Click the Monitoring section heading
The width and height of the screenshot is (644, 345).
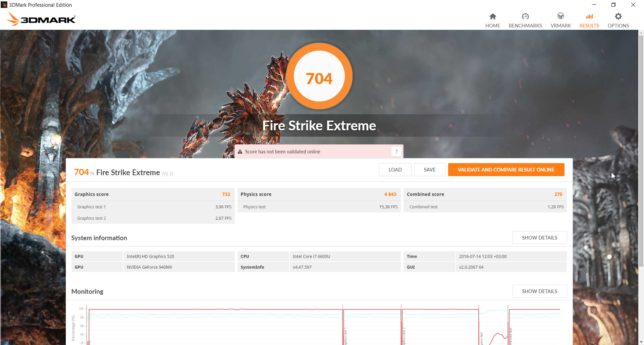87,291
